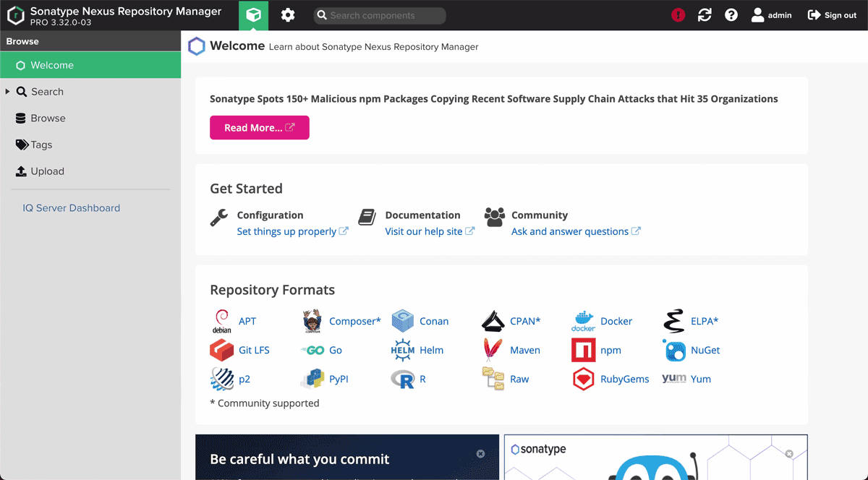Open the CPAN* format link
This screenshot has width=868, height=480.
pyautogui.click(x=525, y=321)
